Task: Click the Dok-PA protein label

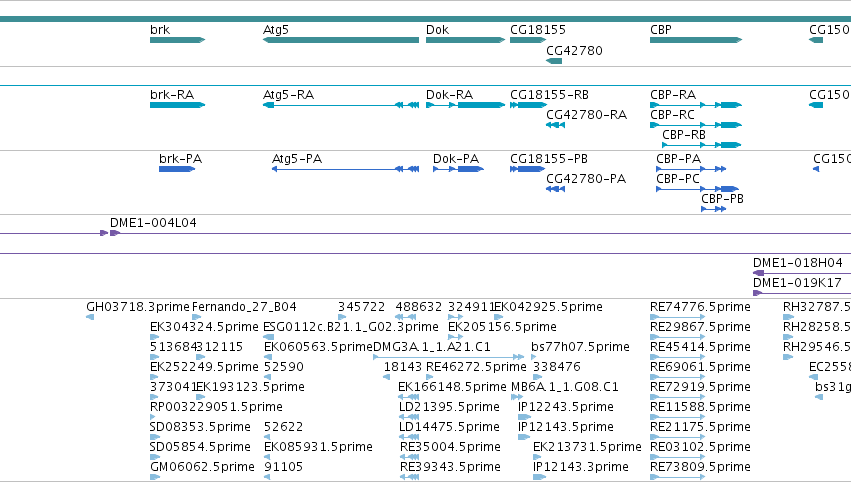Action: tap(456, 158)
